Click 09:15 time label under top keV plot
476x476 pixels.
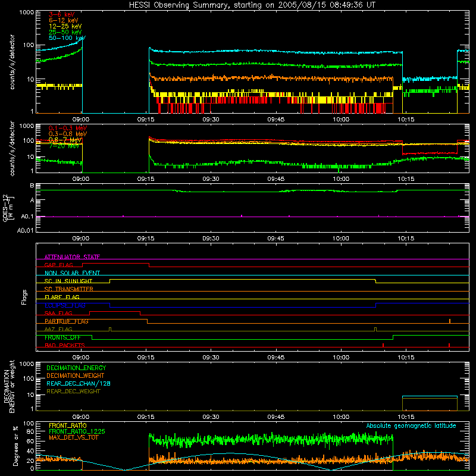(146, 120)
